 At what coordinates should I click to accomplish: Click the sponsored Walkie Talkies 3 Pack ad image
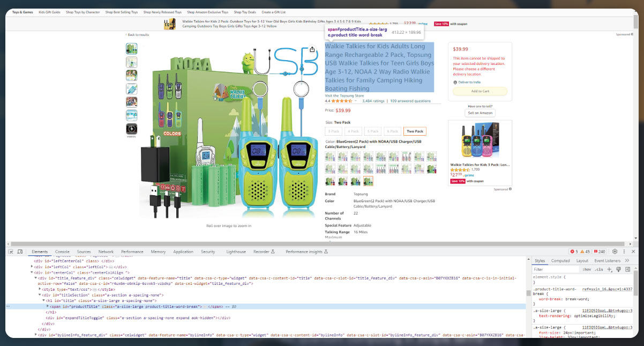479,141
